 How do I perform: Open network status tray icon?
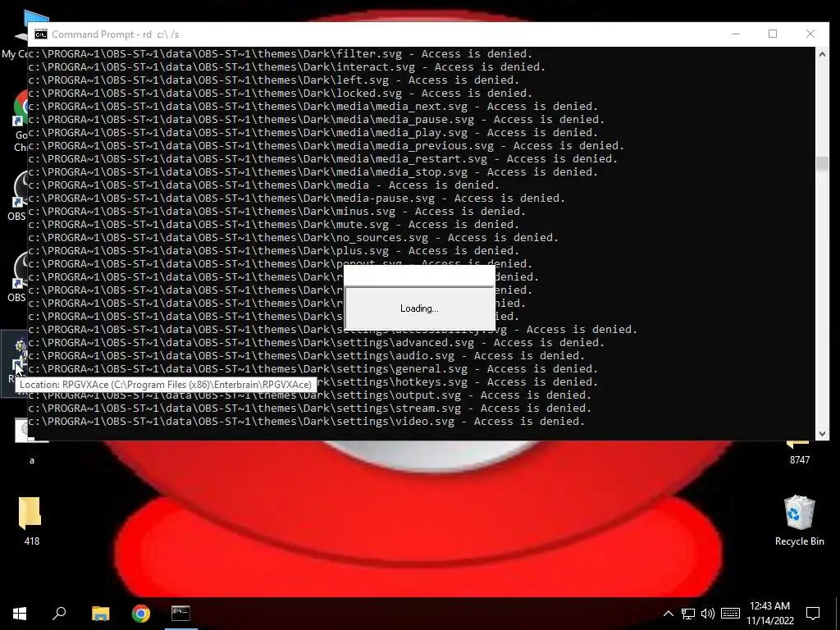coord(688,614)
